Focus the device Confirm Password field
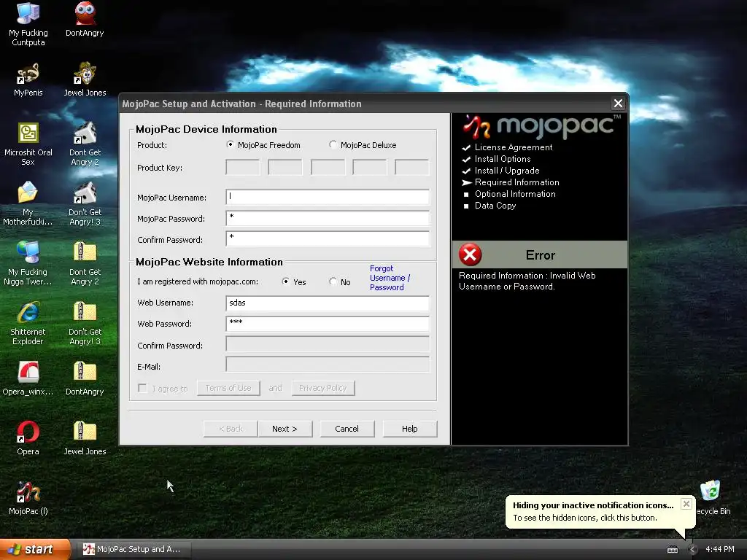Screen dimensions: 747x560 328,239
